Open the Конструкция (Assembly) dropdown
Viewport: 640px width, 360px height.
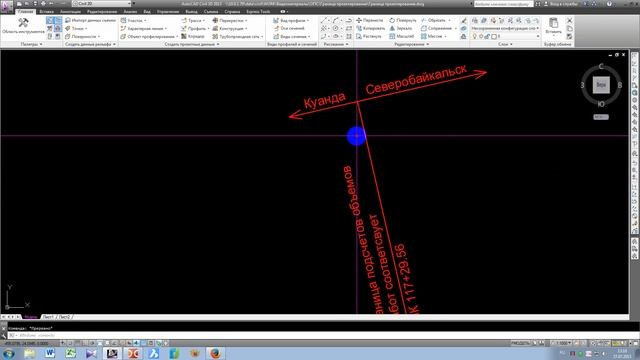pos(230,29)
